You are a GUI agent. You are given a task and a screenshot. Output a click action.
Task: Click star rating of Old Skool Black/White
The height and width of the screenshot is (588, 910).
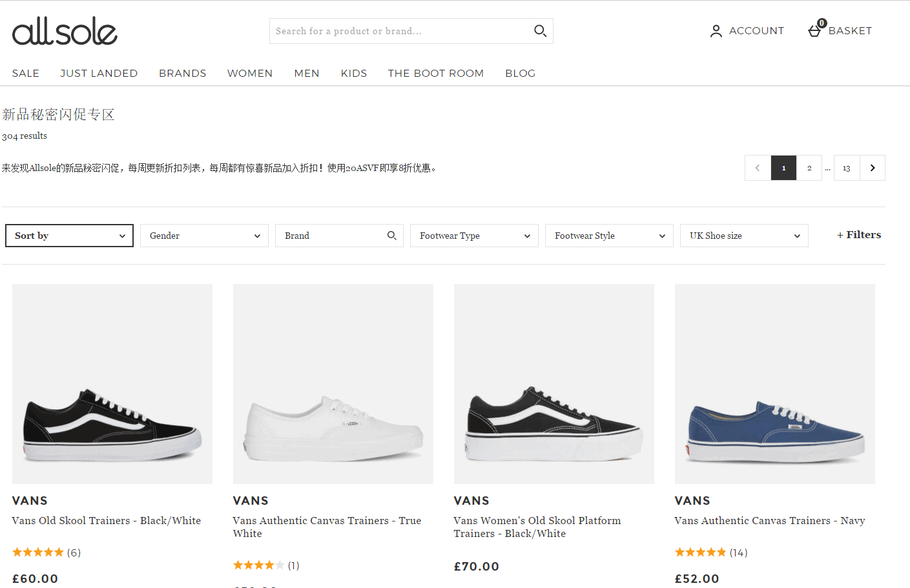(38, 553)
